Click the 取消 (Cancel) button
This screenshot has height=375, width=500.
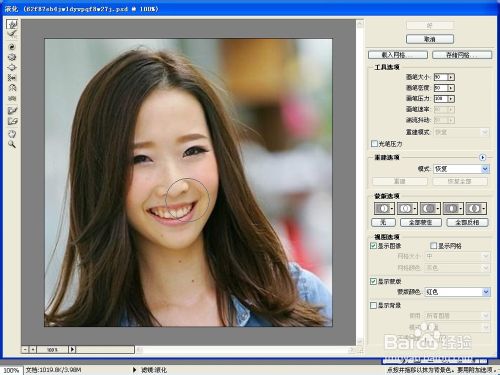[x=430, y=39]
